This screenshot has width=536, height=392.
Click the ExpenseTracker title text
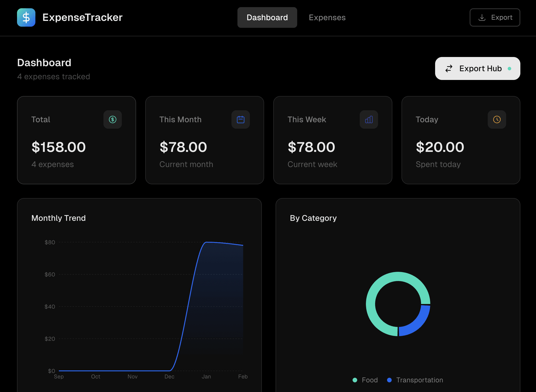point(82,17)
